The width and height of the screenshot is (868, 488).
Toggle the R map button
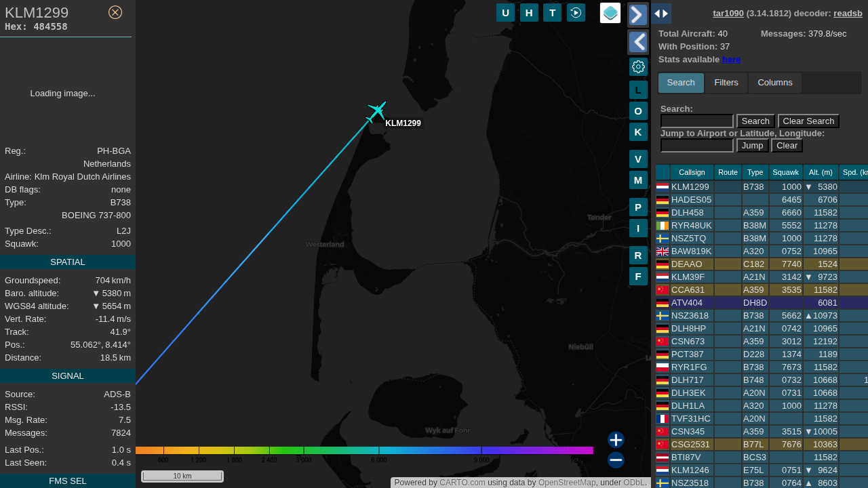pyautogui.click(x=638, y=256)
